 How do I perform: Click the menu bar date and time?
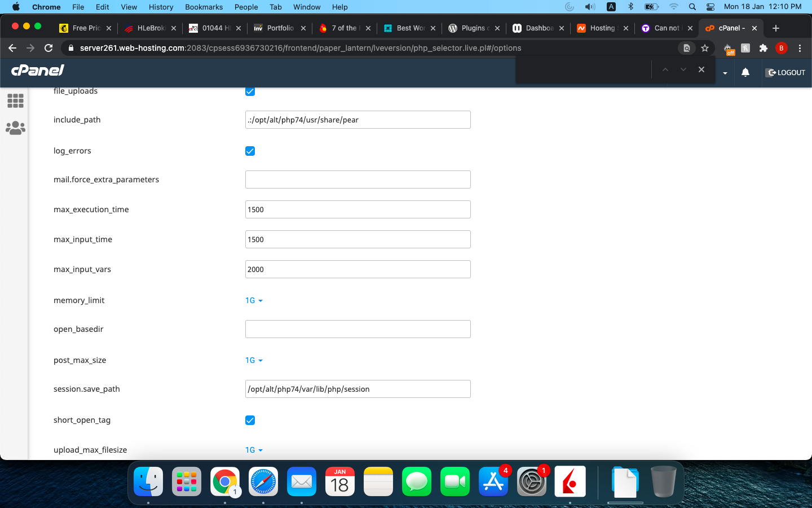[762, 7]
